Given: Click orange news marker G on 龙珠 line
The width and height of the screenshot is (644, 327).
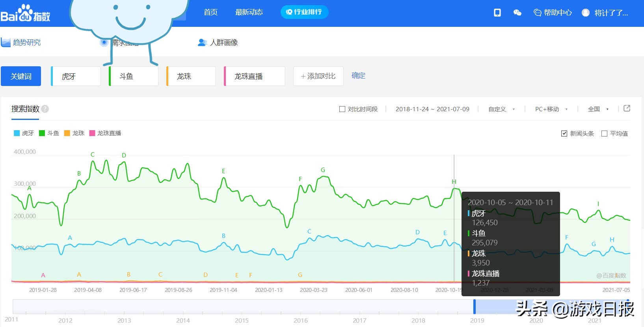Looking at the screenshot, I should [x=300, y=275].
